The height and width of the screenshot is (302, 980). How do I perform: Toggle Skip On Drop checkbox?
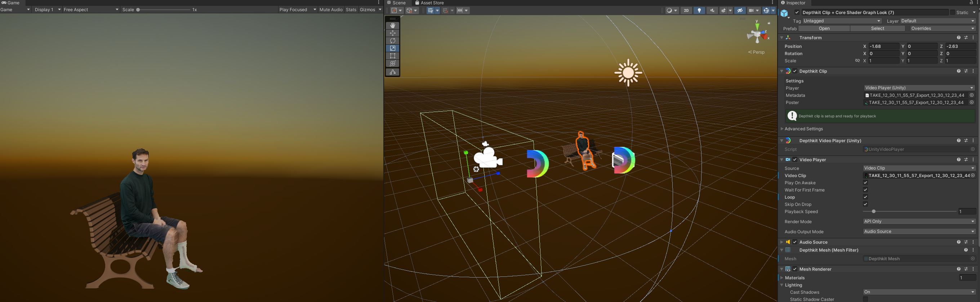click(865, 204)
